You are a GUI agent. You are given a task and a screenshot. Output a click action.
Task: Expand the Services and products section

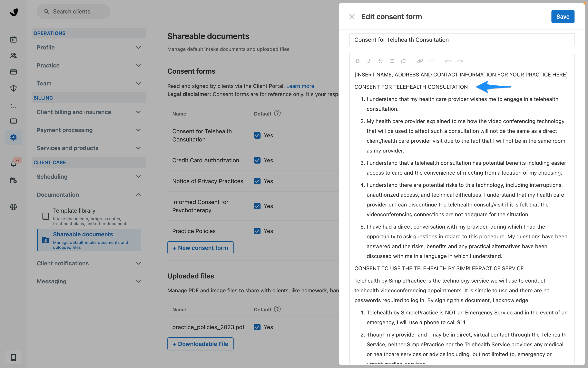click(x=89, y=148)
